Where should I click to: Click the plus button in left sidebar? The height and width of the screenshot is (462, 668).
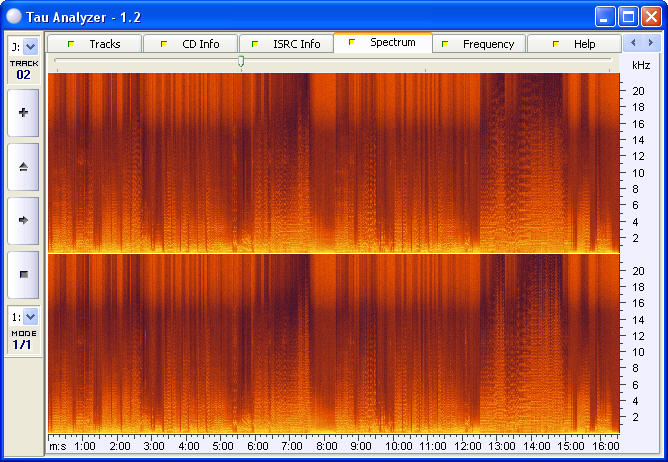(23, 113)
